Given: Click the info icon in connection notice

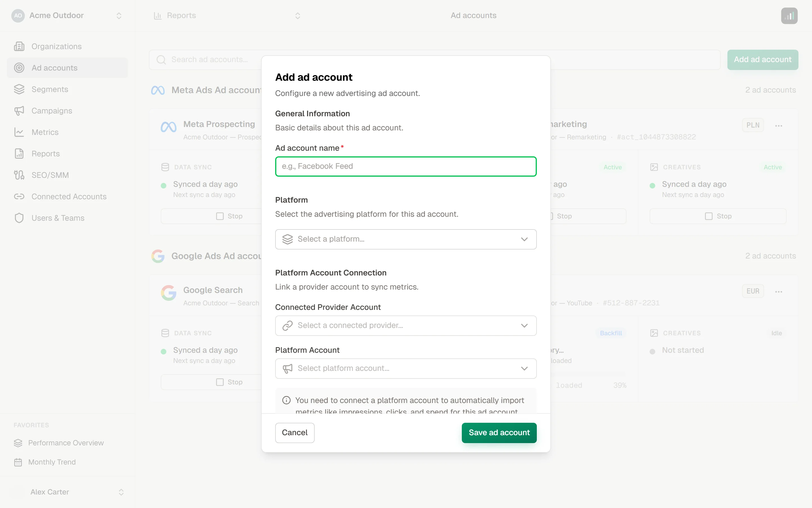Looking at the screenshot, I should click(286, 400).
